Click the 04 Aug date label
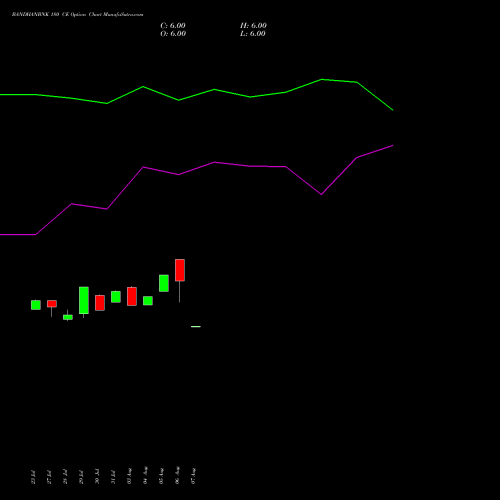Screen dimensions: 500x500 [145, 475]
